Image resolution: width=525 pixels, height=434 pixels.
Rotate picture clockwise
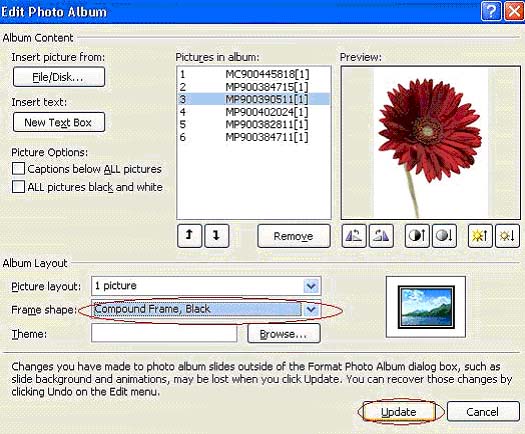pyautogui.click(x=381, y=236)
